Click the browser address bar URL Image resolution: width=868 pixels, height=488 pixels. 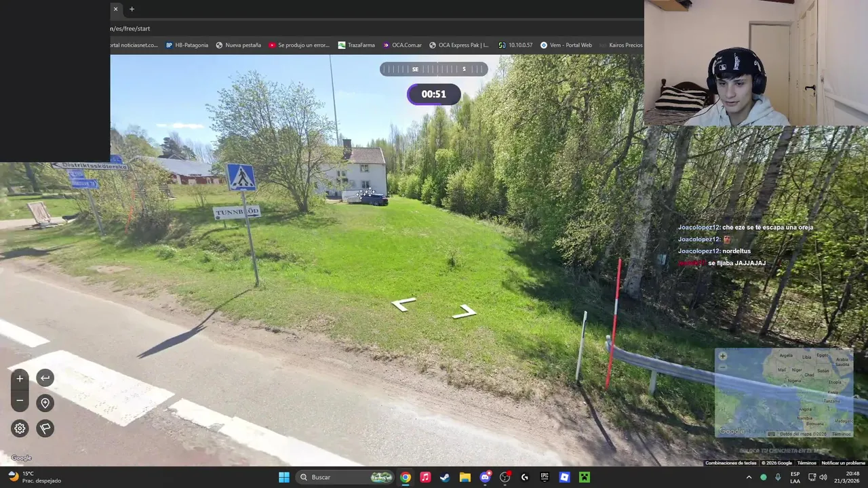pyautogui.click(x=130, y=28)
